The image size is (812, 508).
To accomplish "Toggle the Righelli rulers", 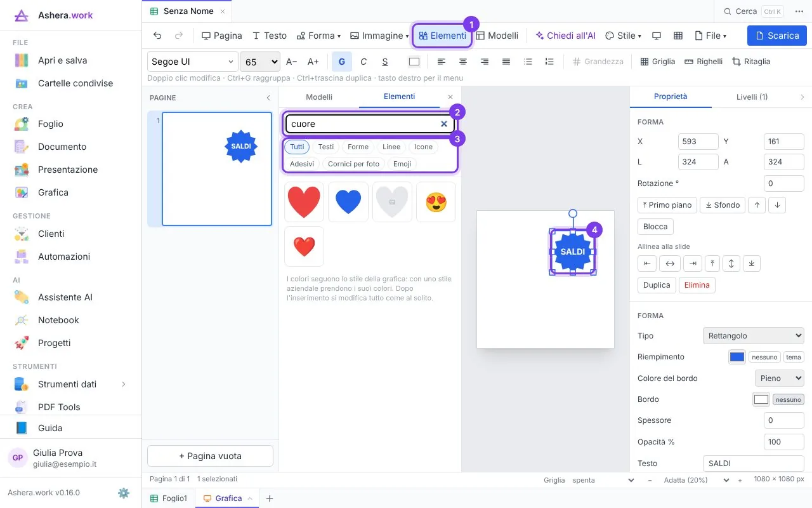I will 704,62.
